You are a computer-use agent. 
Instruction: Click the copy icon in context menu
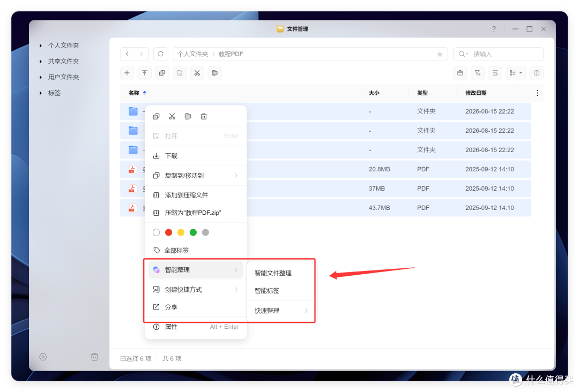(156, 117)
